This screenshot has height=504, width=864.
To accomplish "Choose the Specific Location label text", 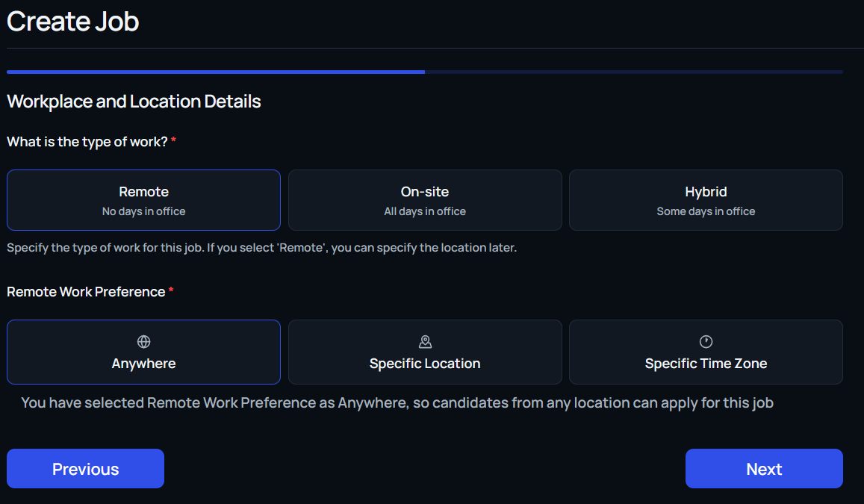I will [x=425, y=364].
